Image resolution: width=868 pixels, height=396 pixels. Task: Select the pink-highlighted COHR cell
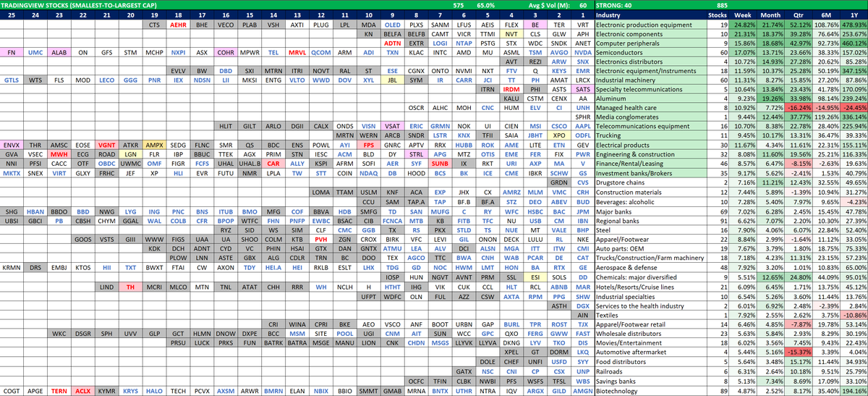226,52
